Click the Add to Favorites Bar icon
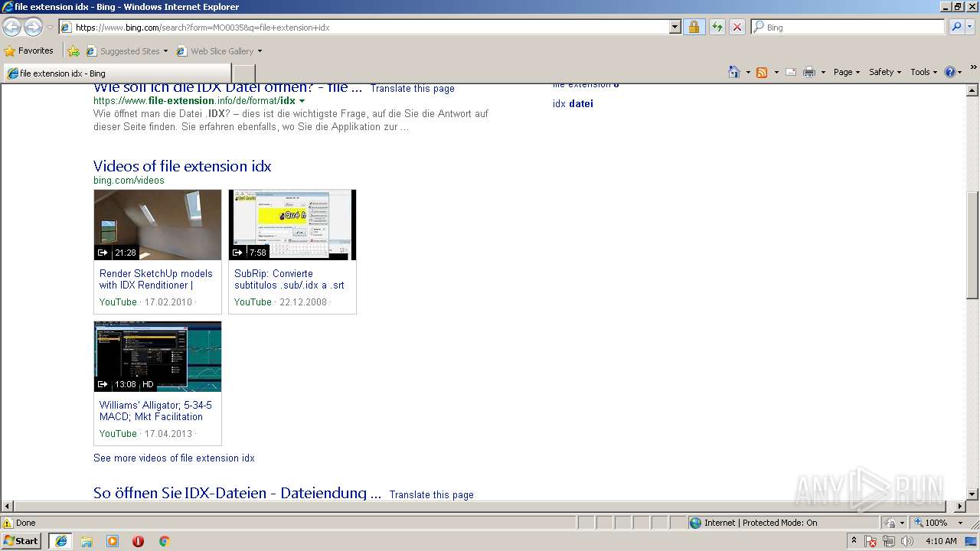The width and height of the screenshot is (980, 551). click(73, 51)
